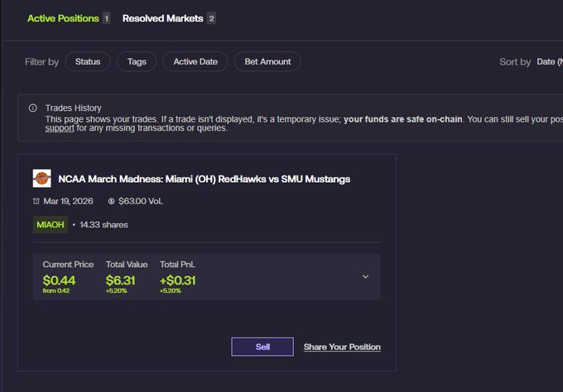Click the $6.31 total value

point(120,280)
